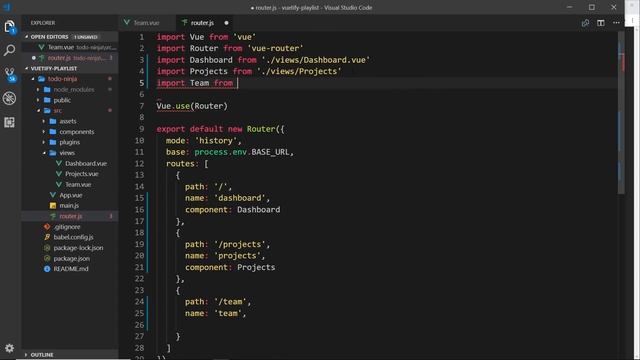Open the Manage gear icon
This screenshot has height=360, width=640.
click(x=9, y=348)
